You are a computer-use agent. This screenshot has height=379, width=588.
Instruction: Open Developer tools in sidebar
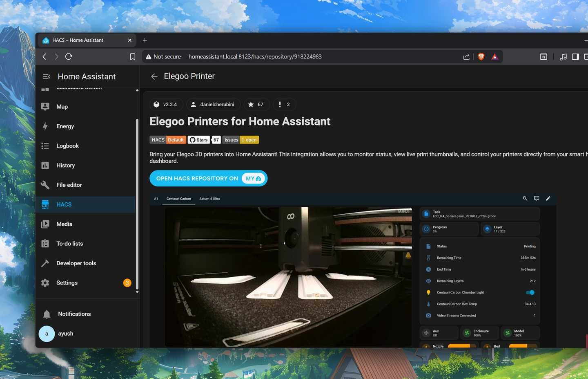point(76,263)
